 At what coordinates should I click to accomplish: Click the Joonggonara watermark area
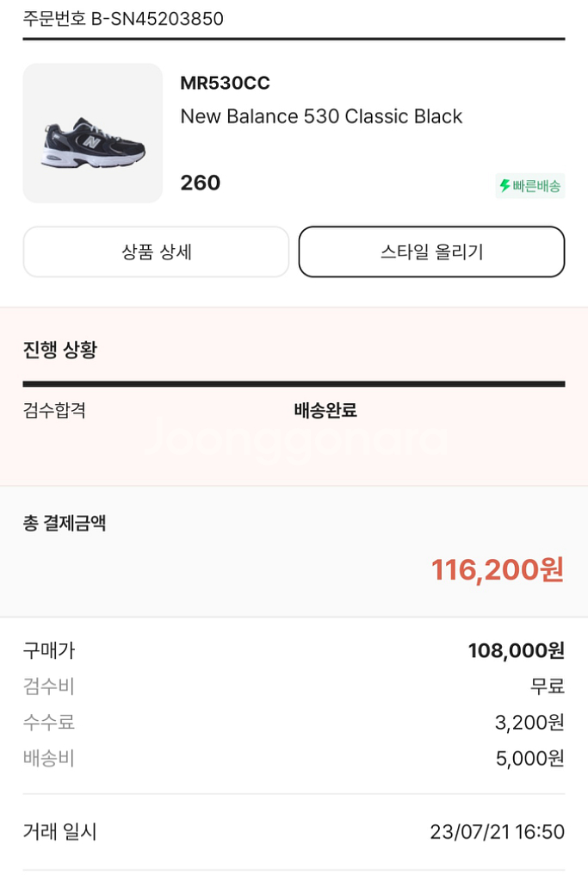click(294, 442)
